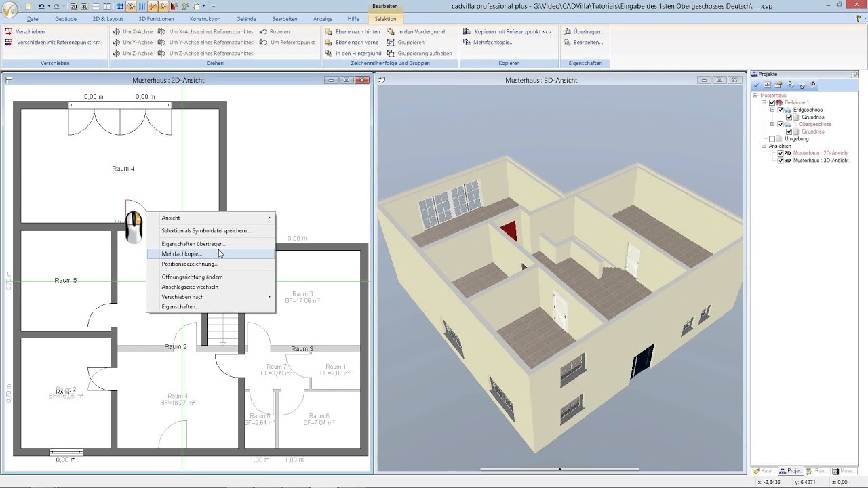Open Verschieben nach submenu in context menu
Image resolution: width=868 pixels, height=488 pixels.
click(x=211, y=297)
